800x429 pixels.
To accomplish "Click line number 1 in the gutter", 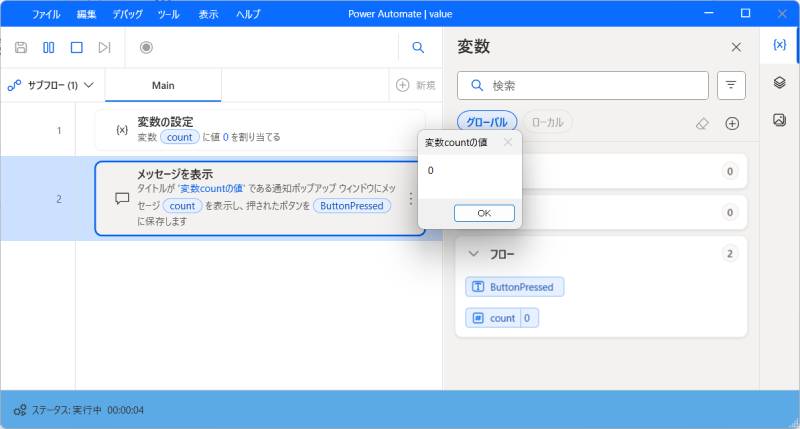I will tap(59, 131).
